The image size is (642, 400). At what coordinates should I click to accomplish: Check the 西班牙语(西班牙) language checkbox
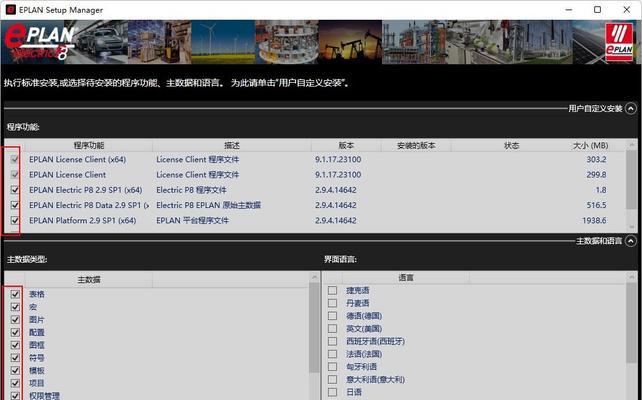[x=332, y=341]
